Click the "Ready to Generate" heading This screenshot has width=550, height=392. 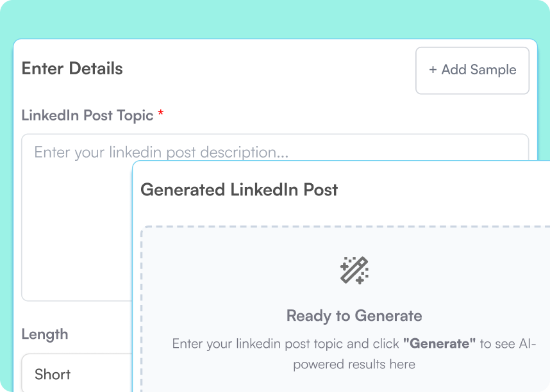pyautogui.click(x=354, y=316)
